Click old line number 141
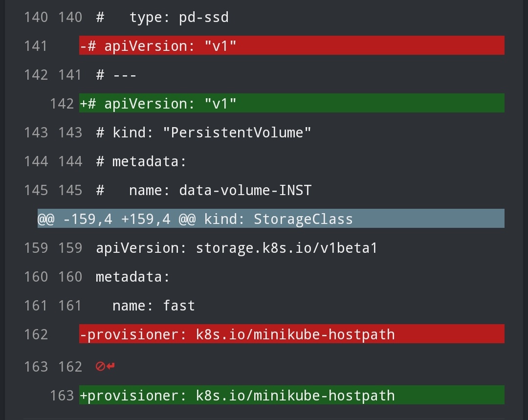The height and width of the screenshot is (420, 528). 36,46
